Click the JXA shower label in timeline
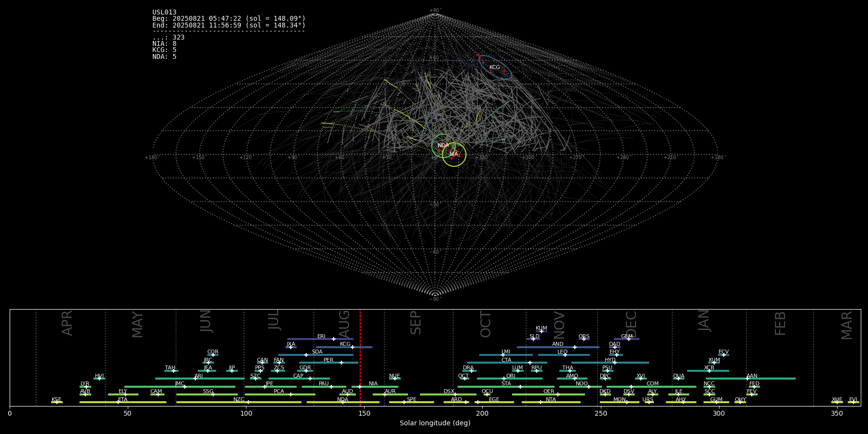This screenshot has width=868, height=434. 291,344
